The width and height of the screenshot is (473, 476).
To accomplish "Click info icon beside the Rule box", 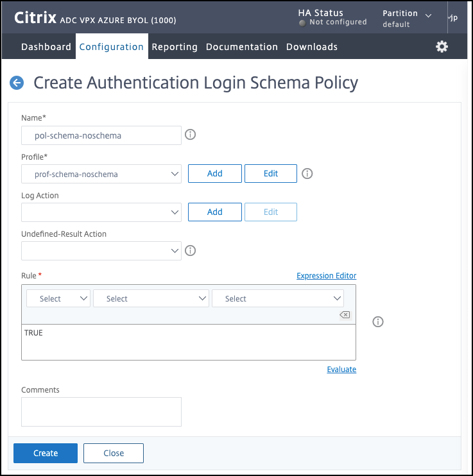I will (378, 322).
